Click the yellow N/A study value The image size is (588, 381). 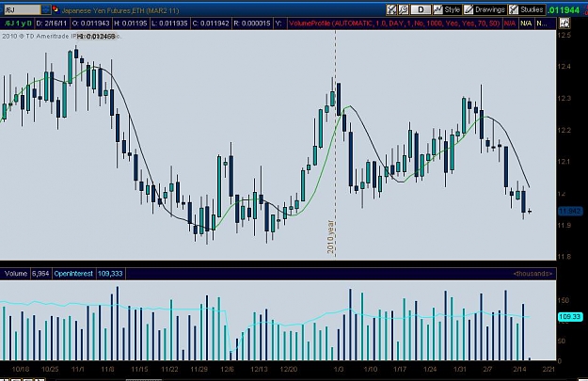[526, 24]
